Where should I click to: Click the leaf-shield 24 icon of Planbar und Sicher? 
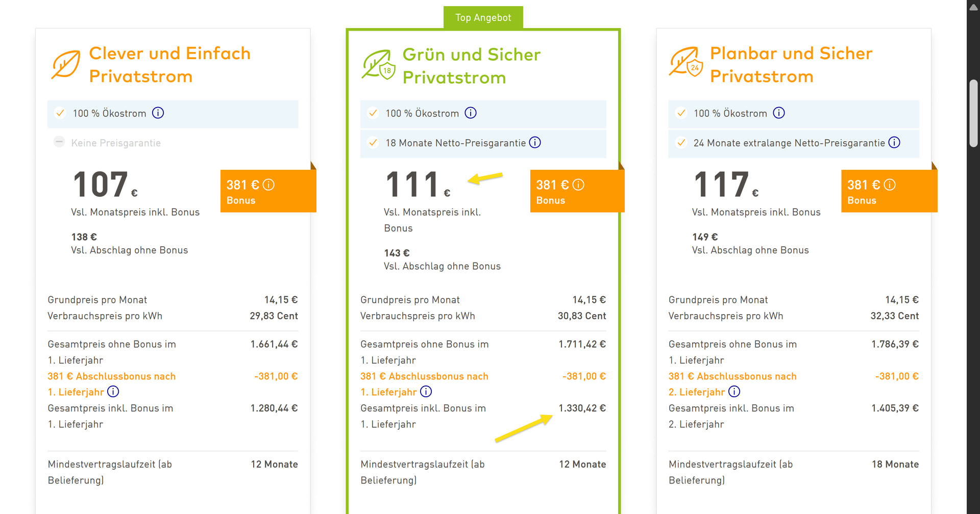pos(686,62)
